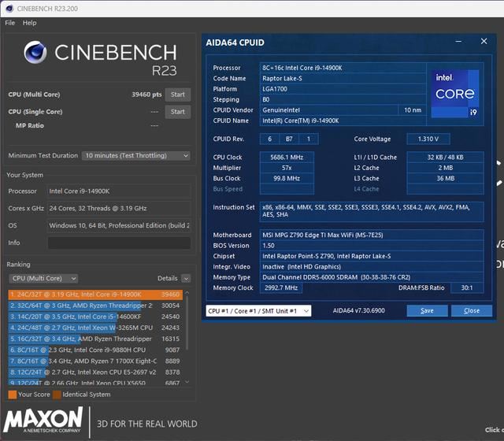The height and width of the screenshot is (441, 504).
Task: Select ranking row 7 AMD Ryzen 7 1700X
Action: (x=95, y=361)
